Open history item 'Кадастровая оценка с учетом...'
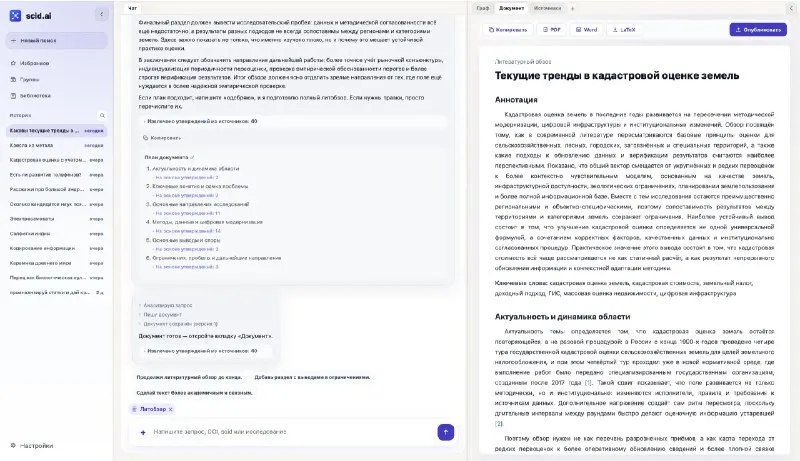 coord(56,160)
